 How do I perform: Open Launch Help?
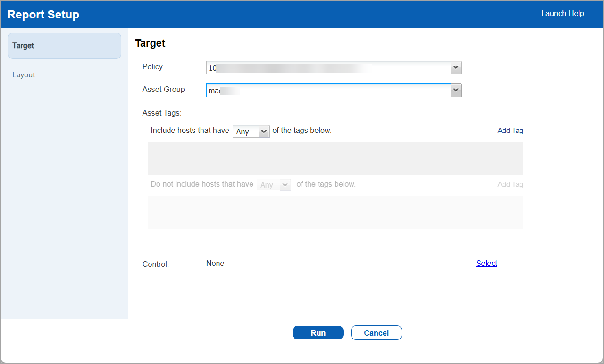[562, 14]
